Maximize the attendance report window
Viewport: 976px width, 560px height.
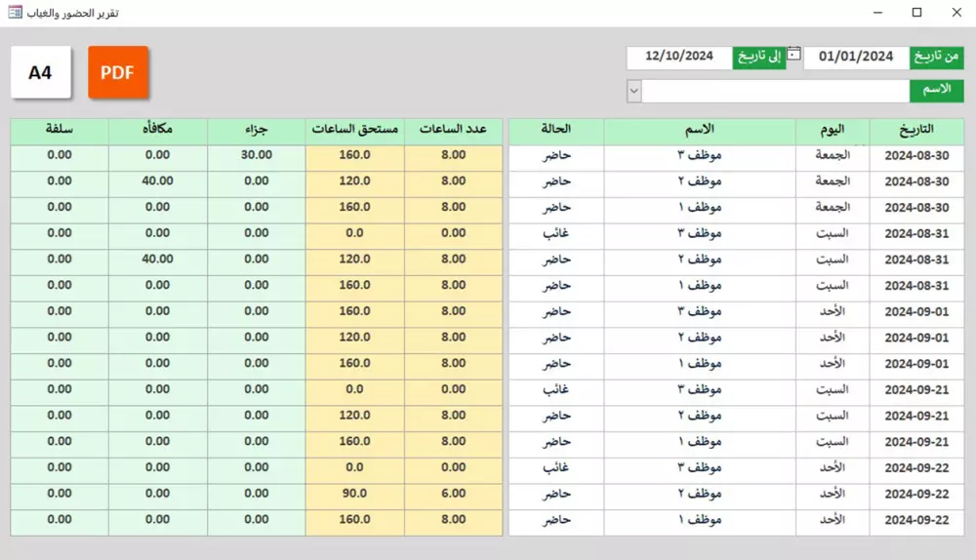click(916, 13)
